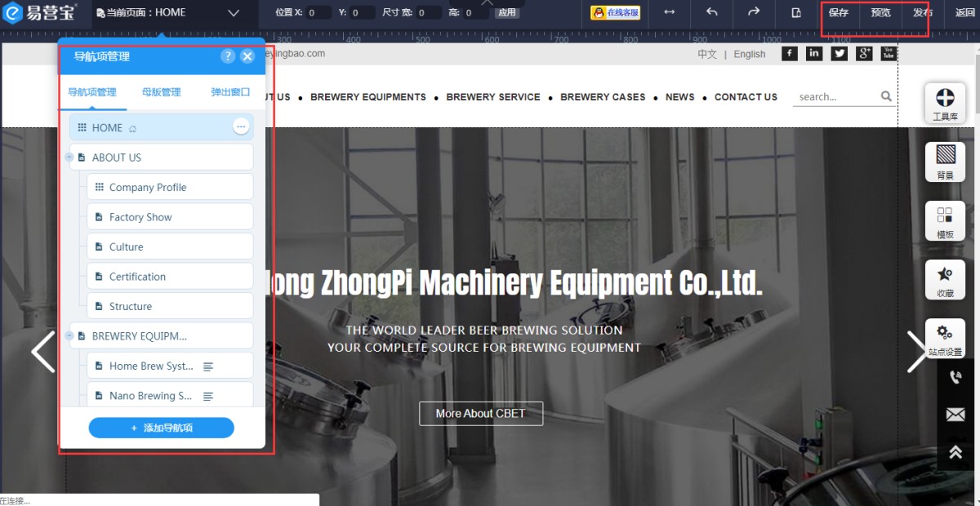Click the 发布 publish button
Viewport: 980px width, 506px height.
(x=923, y=12)
